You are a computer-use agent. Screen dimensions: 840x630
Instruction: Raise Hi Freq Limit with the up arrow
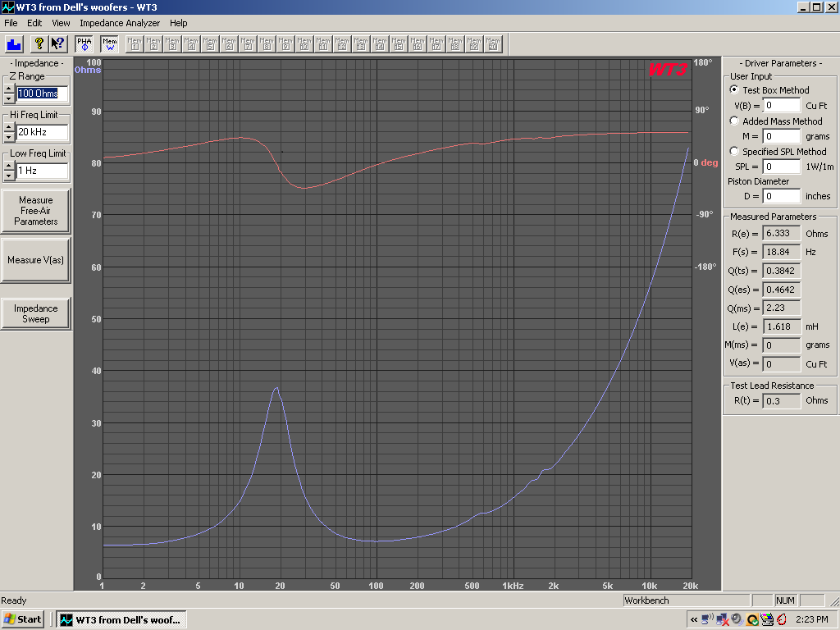9,127
